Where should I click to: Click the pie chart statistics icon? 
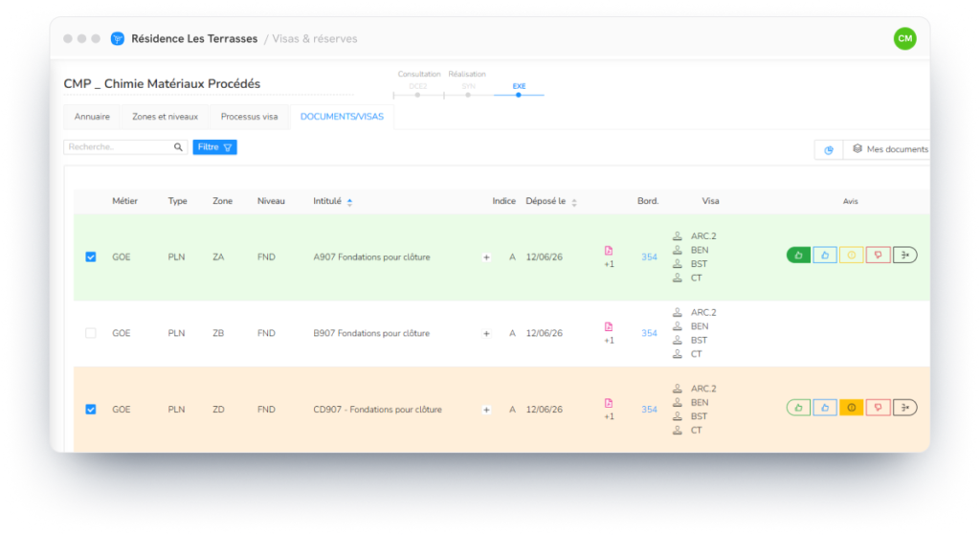click(x=829, y=149)
